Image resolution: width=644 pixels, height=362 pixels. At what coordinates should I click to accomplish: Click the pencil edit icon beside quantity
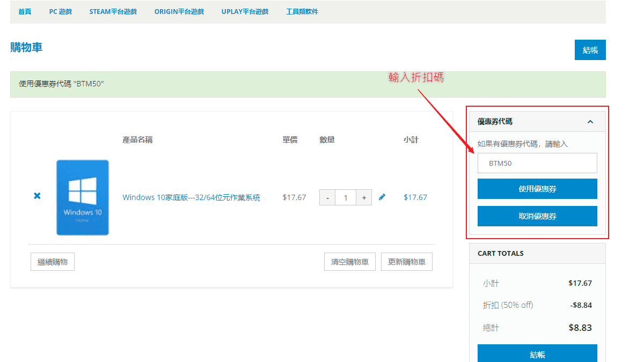(x=382, y=197)
